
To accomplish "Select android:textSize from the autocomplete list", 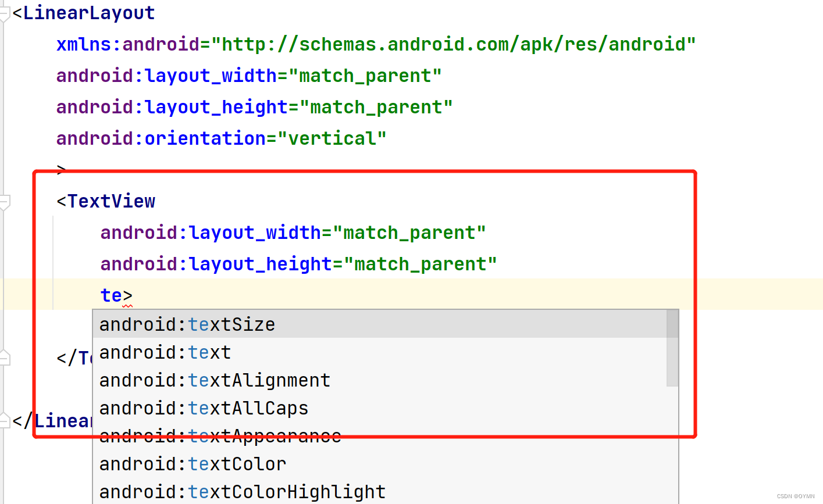I will [x=380, y=324].
